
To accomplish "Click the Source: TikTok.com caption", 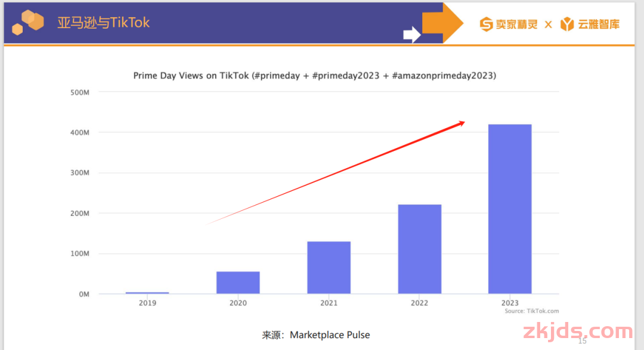I will tap(532, 311).
